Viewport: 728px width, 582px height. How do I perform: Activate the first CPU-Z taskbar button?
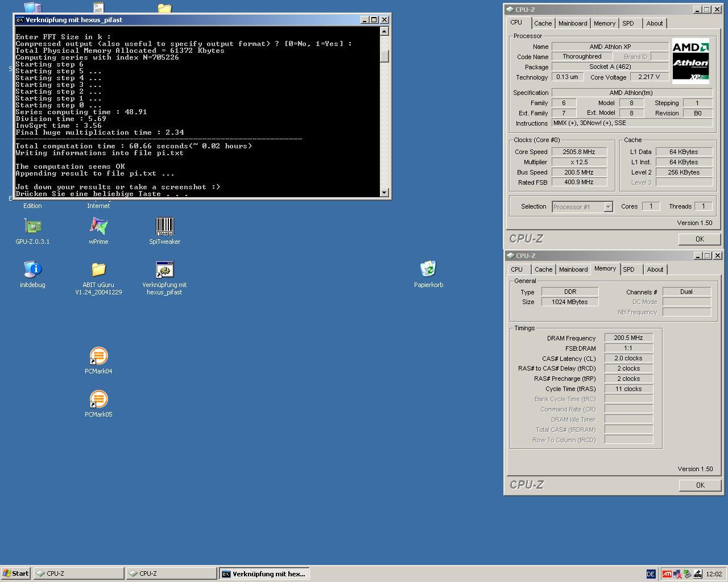[x=78, y=573]
